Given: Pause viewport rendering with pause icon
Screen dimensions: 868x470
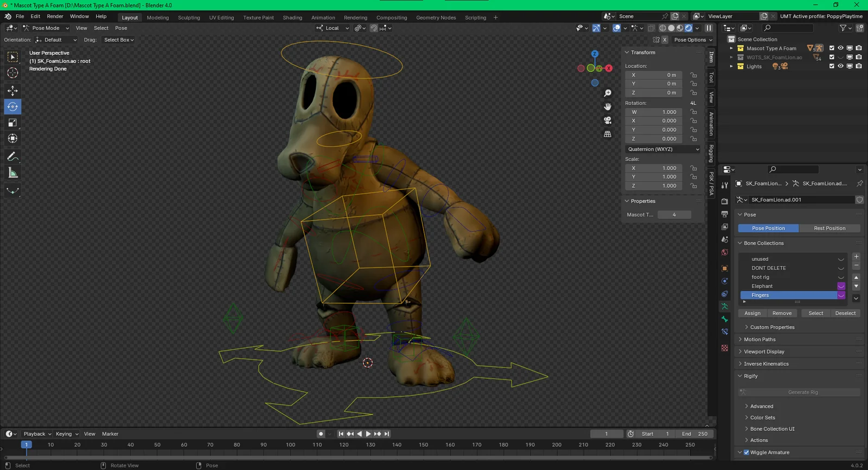Looking at the screenshot, I should 709,28.
